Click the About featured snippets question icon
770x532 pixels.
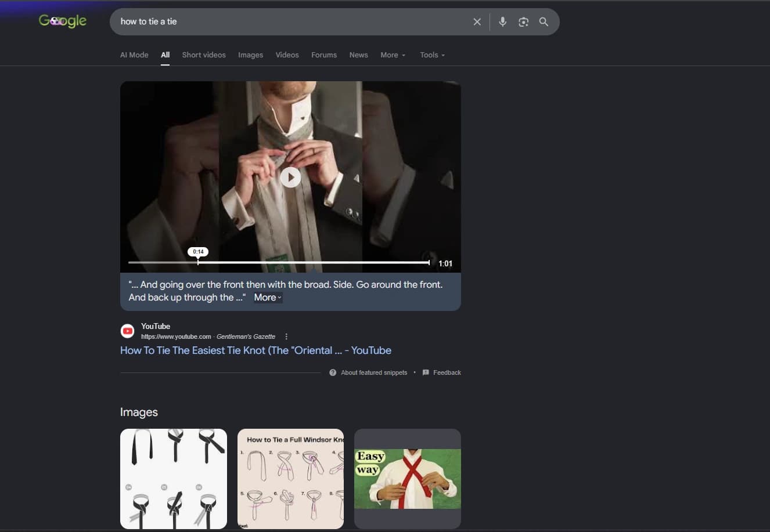coord(333,372)
